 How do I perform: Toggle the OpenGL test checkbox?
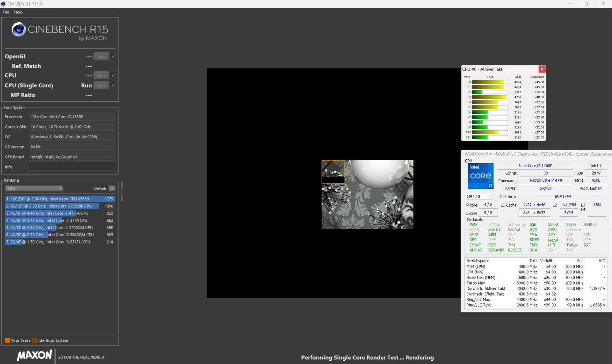pyautogui.click(x=113, y=56)
